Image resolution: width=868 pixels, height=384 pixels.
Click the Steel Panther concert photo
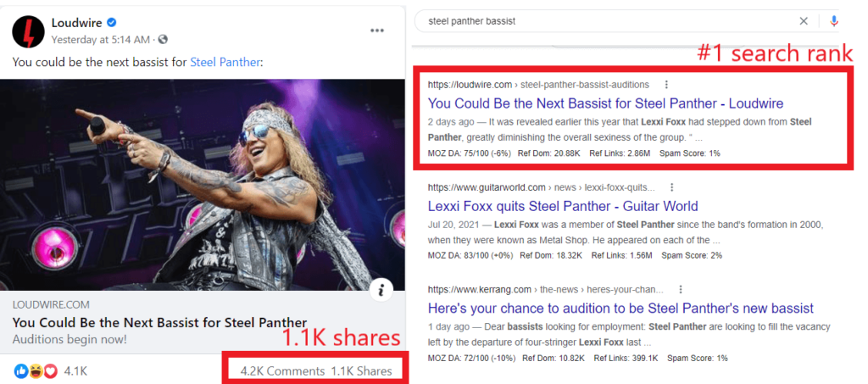(x=203, y=186)
